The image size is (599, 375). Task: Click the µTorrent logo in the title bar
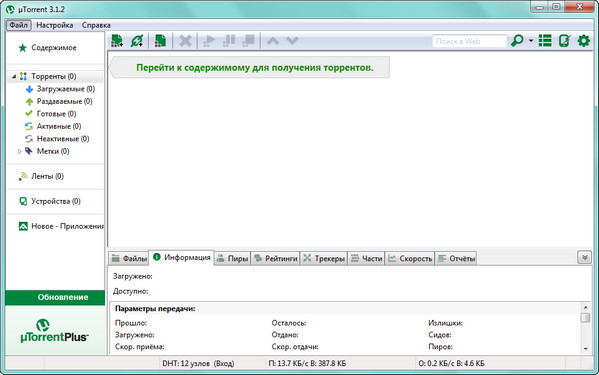pyautogui.click(x=11, y=9)
